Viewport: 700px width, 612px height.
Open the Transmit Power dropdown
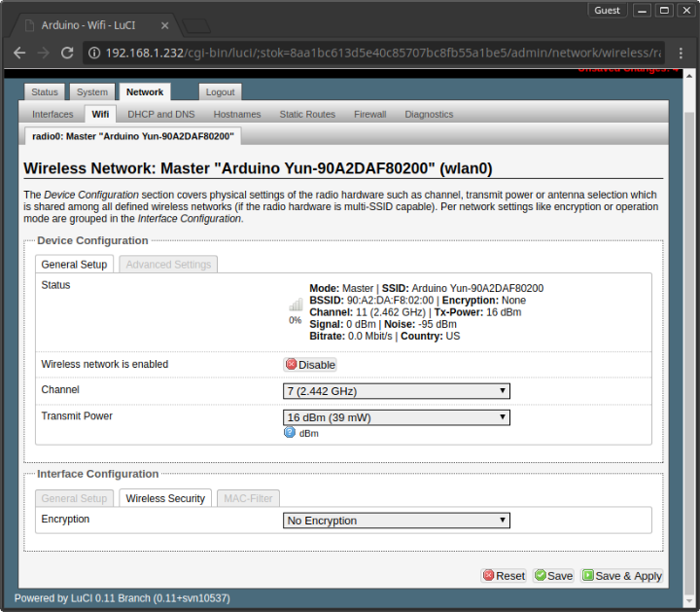click(x=397, y=417)
